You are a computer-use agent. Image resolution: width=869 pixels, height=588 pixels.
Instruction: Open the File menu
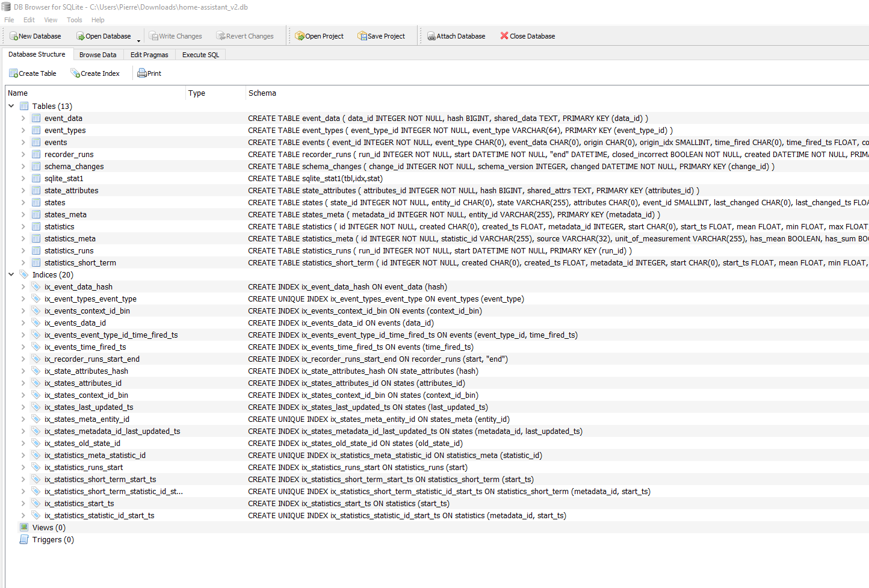9,20
